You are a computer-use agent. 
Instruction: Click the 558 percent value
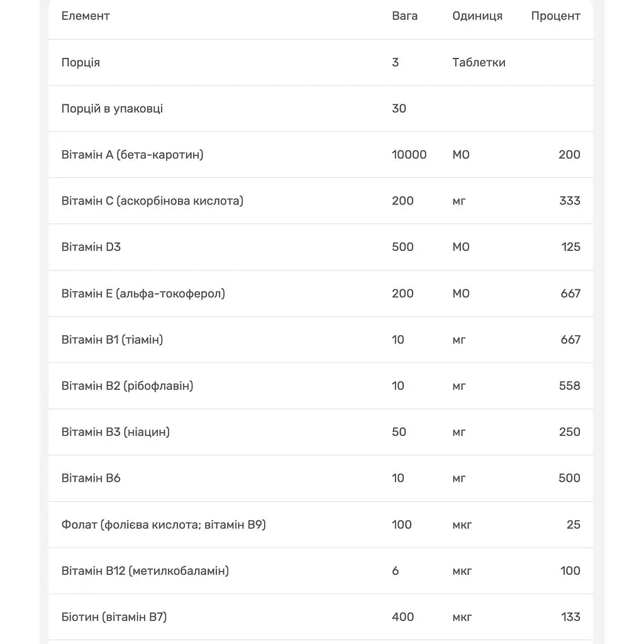[570, 386]
